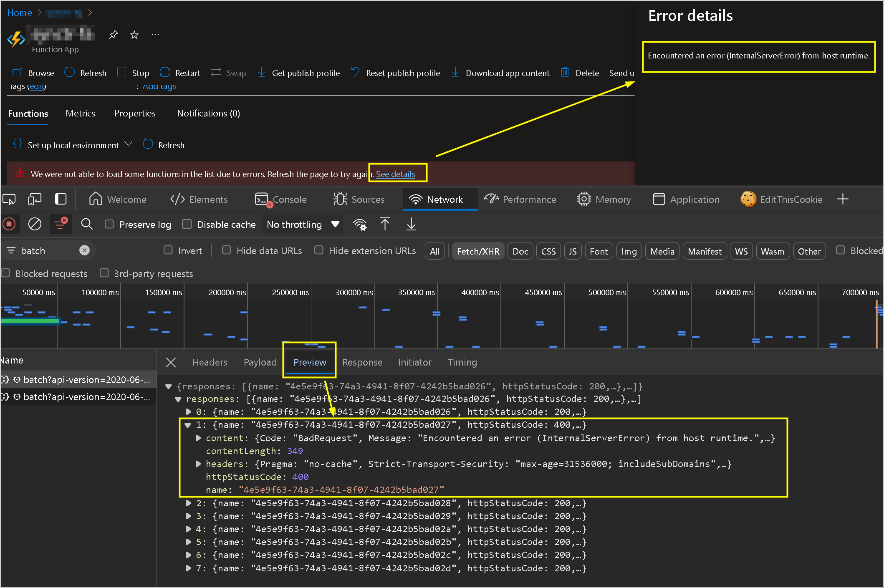Click the clear network log icon
The height and width of the screenshot is (588, 884).
35,225
